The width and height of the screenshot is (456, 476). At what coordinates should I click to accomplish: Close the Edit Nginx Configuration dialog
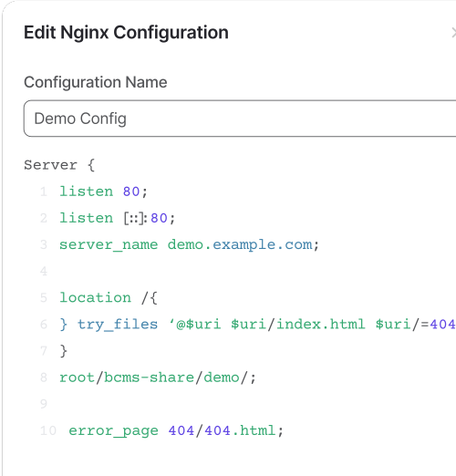tap(453, 33)
